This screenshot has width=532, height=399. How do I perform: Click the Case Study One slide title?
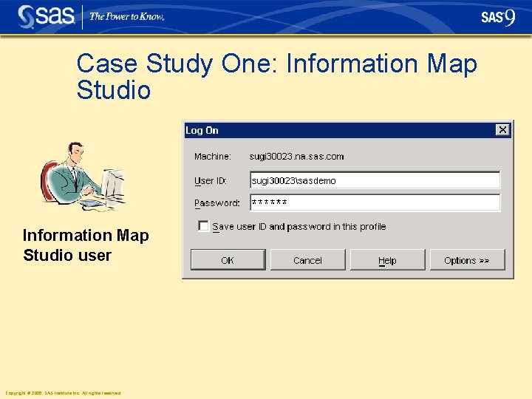(x=277, y=76)
